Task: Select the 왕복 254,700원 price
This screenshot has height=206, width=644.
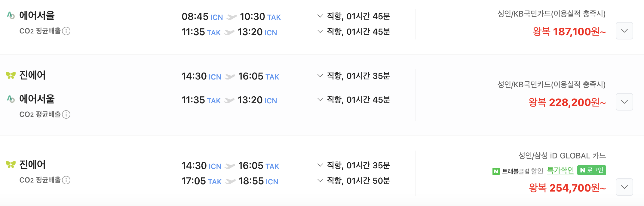Action: (x=567, y=188)
